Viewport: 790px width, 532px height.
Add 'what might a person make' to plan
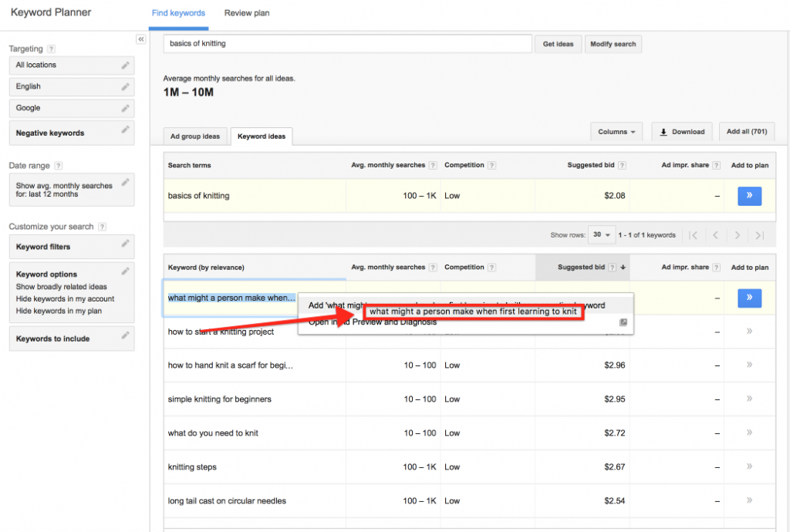749,298
